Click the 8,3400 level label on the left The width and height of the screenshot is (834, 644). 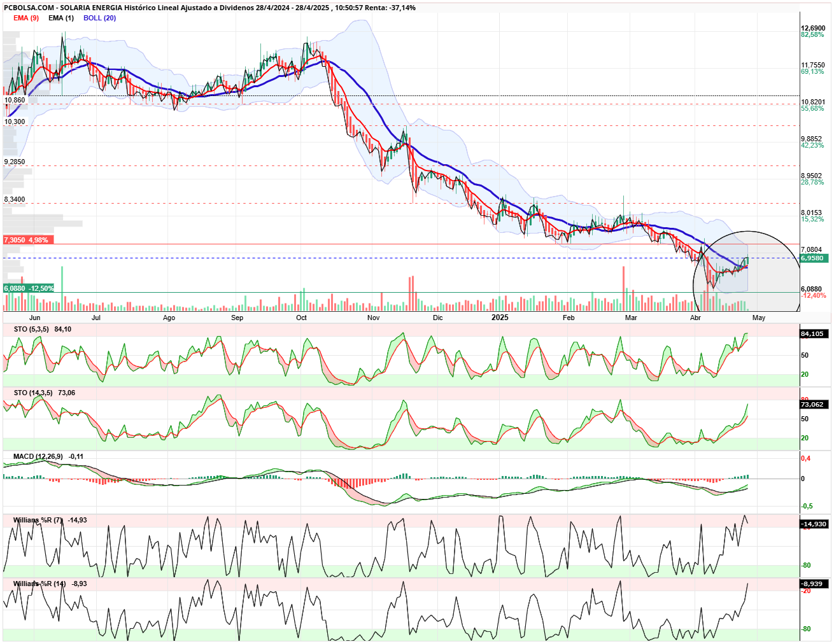(x=15, y=199)
